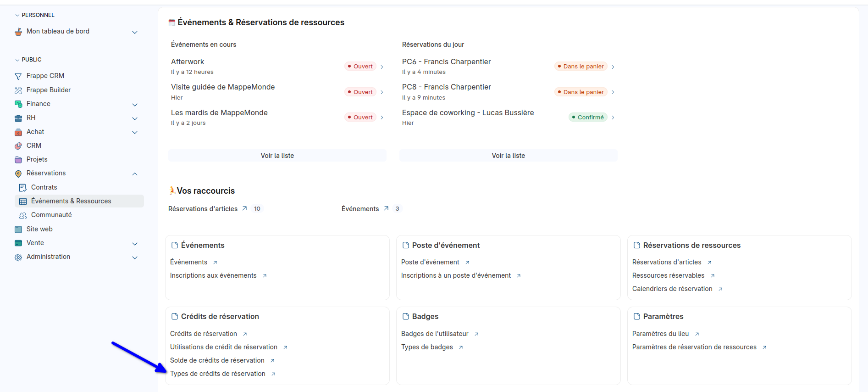Click the Contrats document icon

[23, 188]
